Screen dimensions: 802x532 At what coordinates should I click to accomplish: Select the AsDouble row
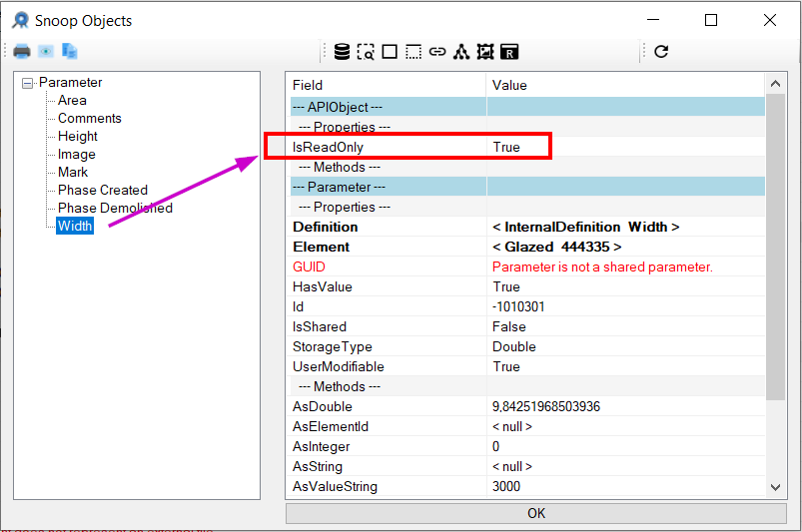527,406
